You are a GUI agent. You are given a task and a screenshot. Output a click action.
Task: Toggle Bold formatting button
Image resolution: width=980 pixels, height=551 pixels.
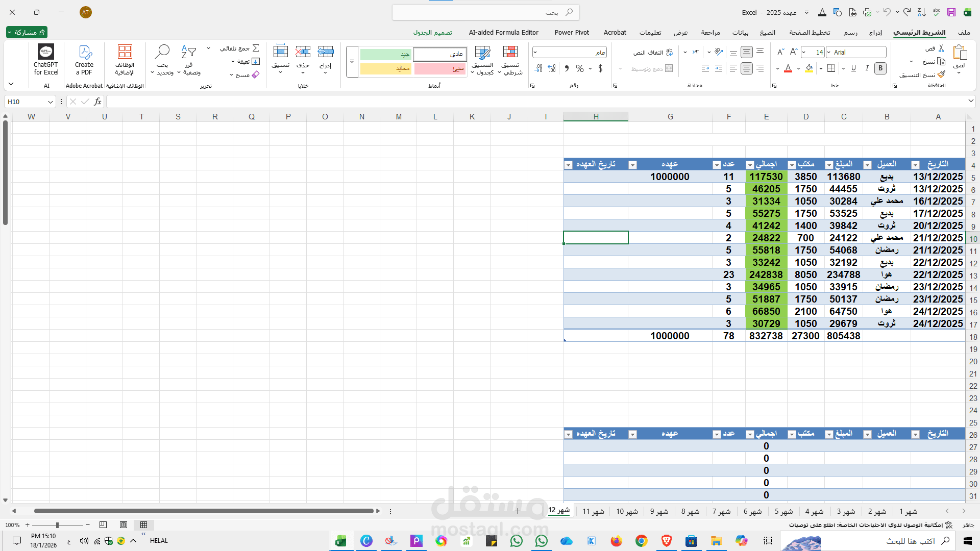[880, 68]
